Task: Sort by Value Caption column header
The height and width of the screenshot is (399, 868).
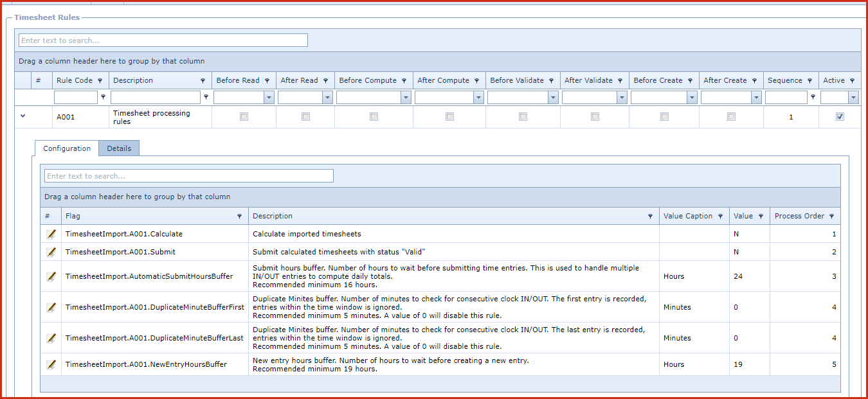Action: (687, 217)
